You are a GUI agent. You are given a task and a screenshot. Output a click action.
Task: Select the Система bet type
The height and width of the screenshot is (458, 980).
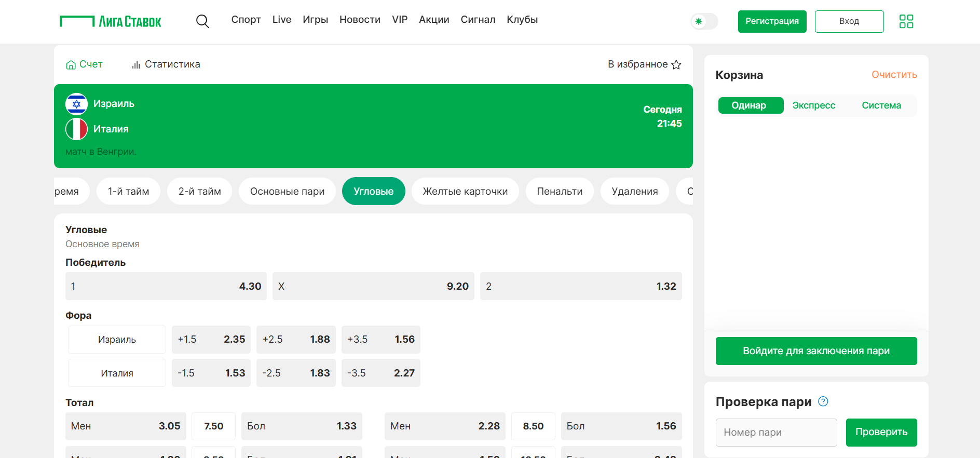pos(881,105)
